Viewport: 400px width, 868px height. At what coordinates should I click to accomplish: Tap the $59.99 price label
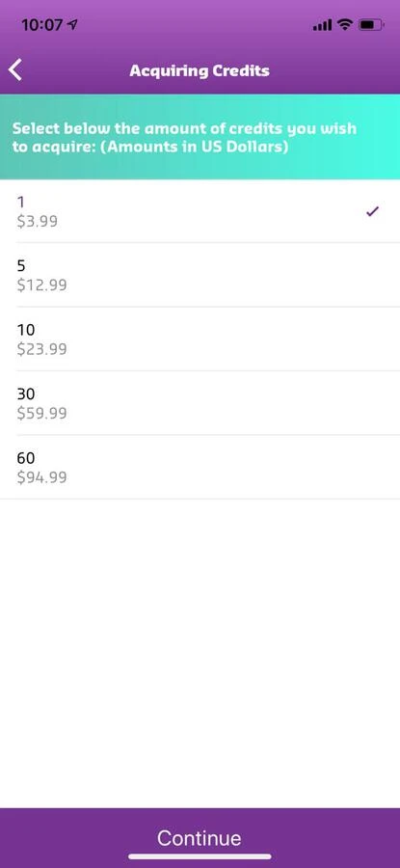[42, 413]
